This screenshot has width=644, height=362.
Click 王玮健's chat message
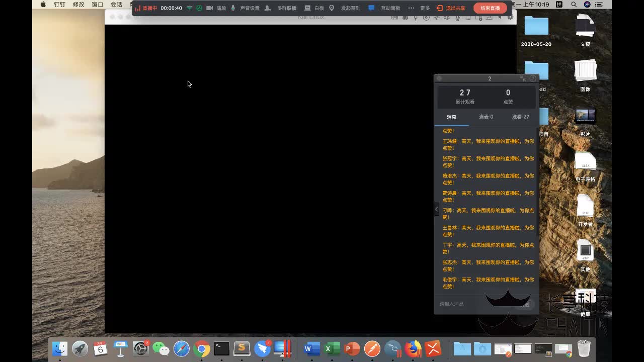pos(488,145)
